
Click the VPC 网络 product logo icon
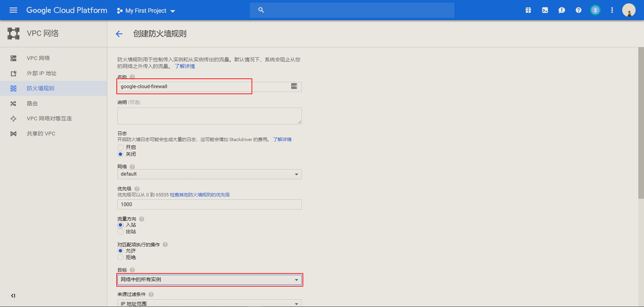click(x=13, y=34)
